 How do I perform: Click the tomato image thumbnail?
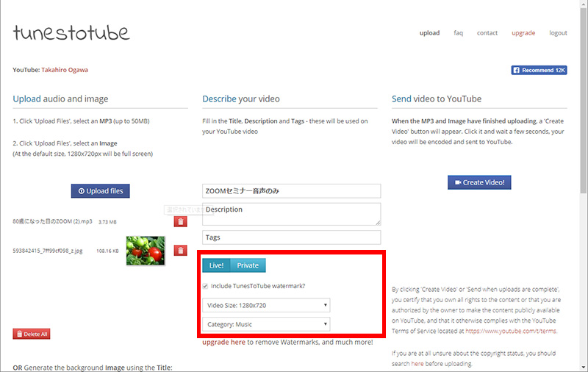point(146,251)
